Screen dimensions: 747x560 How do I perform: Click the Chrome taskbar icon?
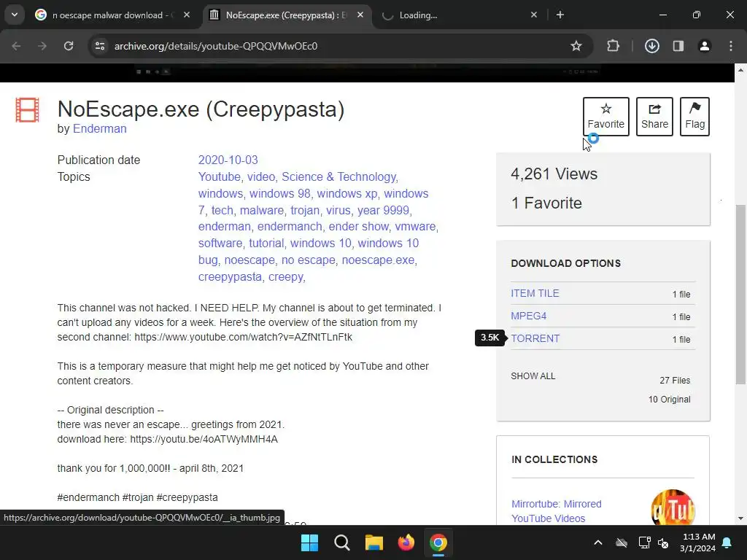pyautogui.click(x=438, y=542)
